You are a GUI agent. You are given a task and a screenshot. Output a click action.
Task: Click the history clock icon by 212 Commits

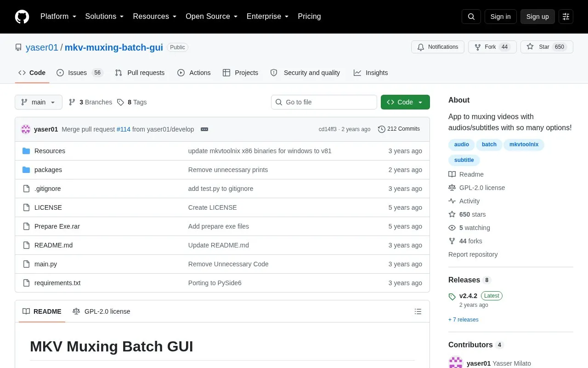click(381, 129)
